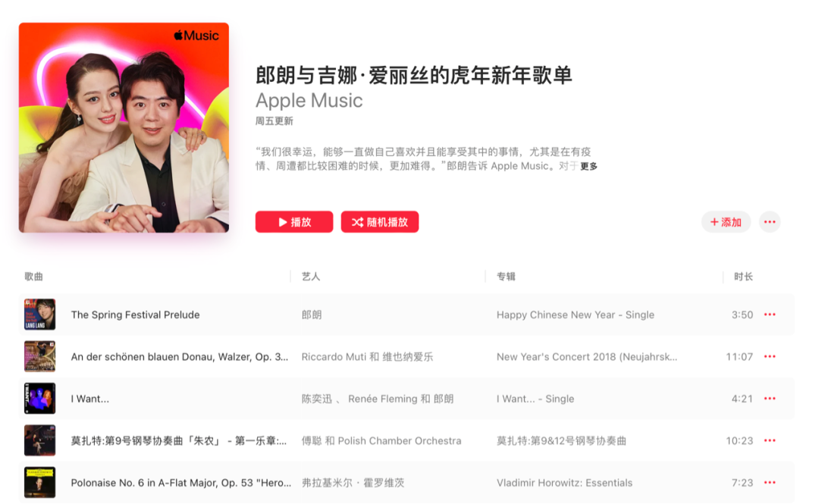Open artist Riccardo Muti link
This screenshot has height=504, width=819.
click(334, 357)
